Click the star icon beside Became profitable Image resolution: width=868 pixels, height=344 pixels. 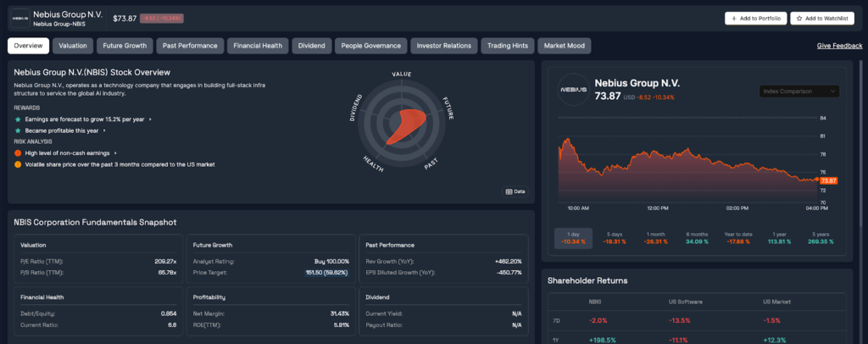(x=18, y=130)
